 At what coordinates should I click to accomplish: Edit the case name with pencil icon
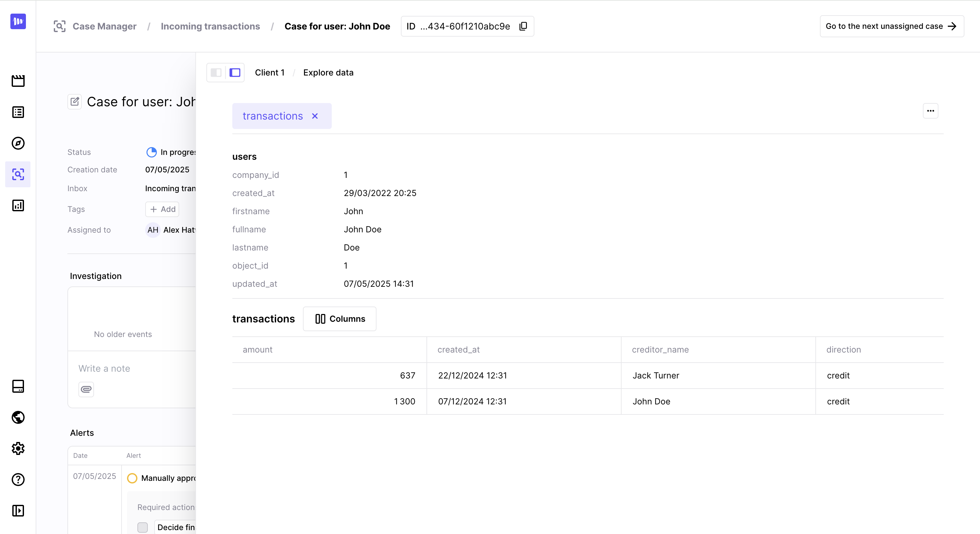[75, 101]
